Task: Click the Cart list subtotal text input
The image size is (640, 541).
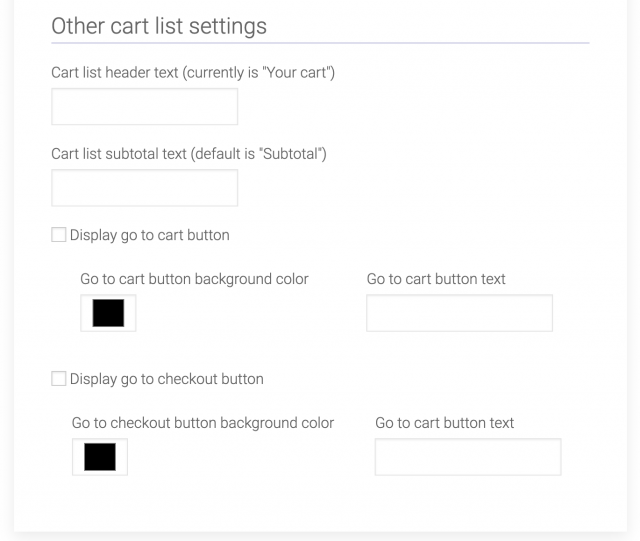Action: pos(144,188)
